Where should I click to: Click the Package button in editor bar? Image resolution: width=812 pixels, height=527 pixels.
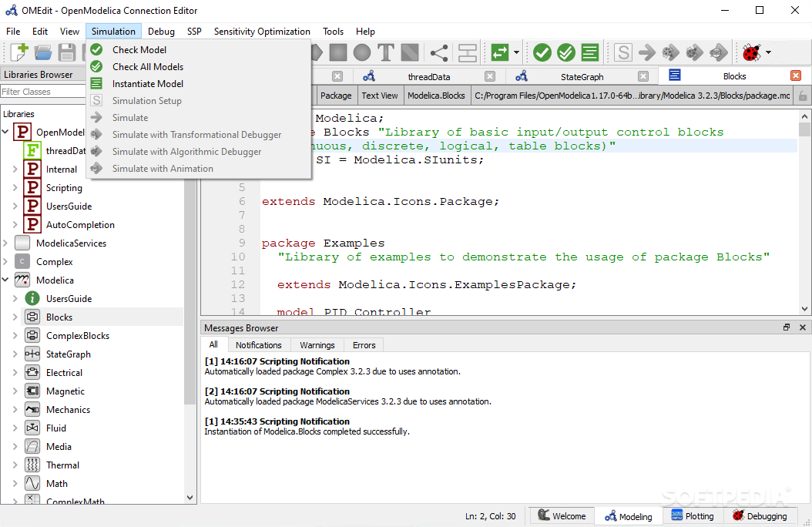point(336,96)
